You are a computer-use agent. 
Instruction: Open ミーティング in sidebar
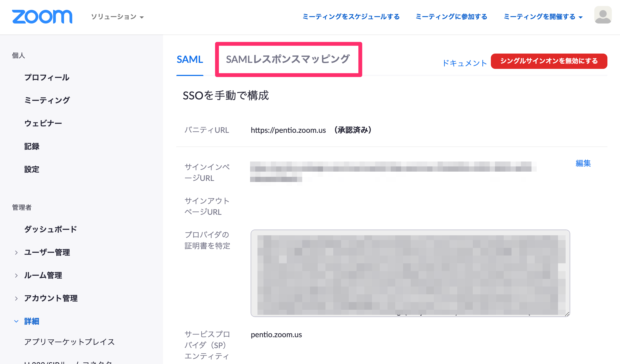(47, 100)
